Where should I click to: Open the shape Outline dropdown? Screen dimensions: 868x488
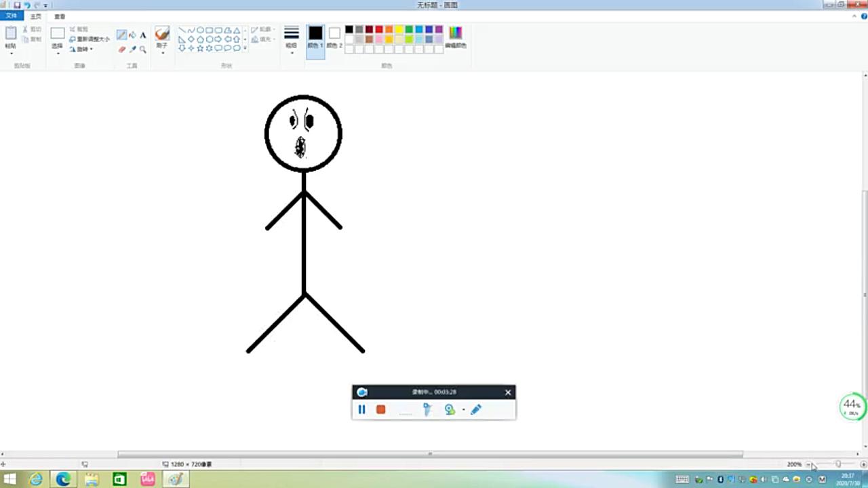point(263,30)
